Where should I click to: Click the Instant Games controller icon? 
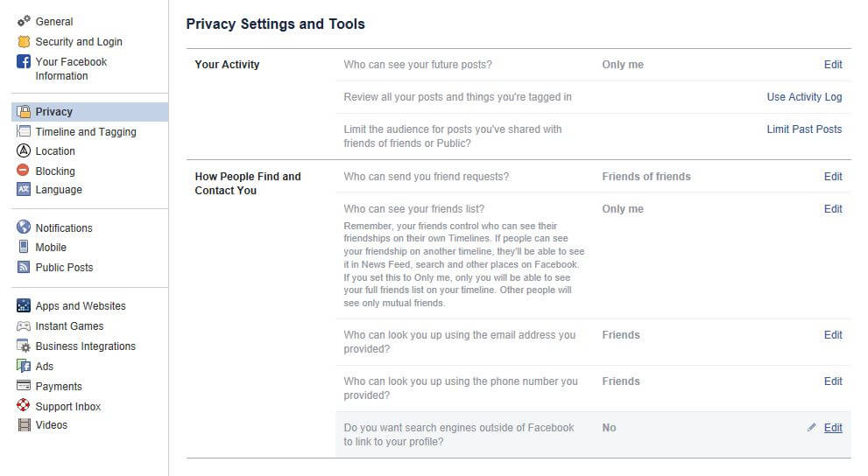[x=24, y=326]
